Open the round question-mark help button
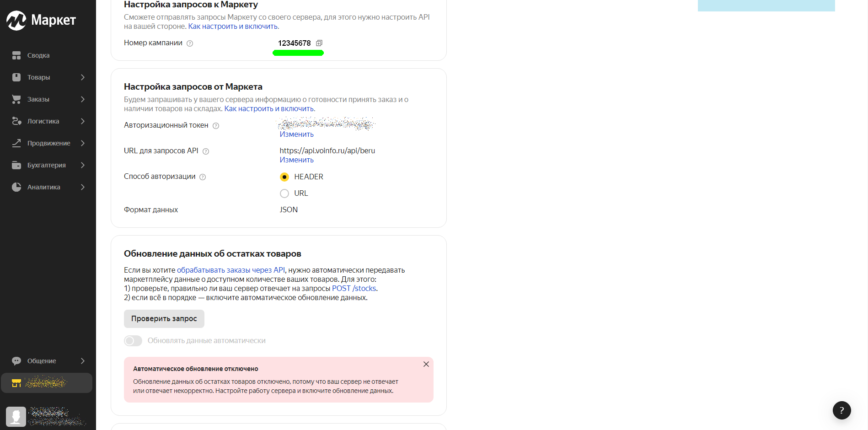 coord(841,410)
